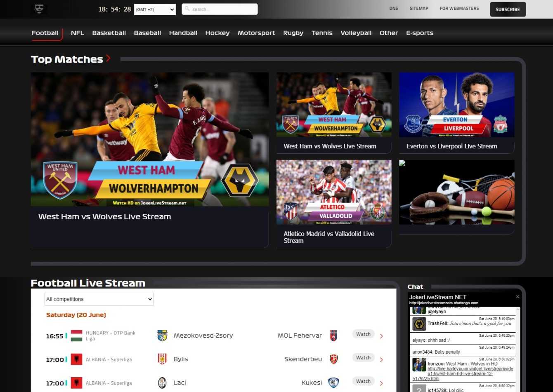Click the SUBSCRIBE button
This screenshot has width=553, height=392.
click(x=508, y=9)
